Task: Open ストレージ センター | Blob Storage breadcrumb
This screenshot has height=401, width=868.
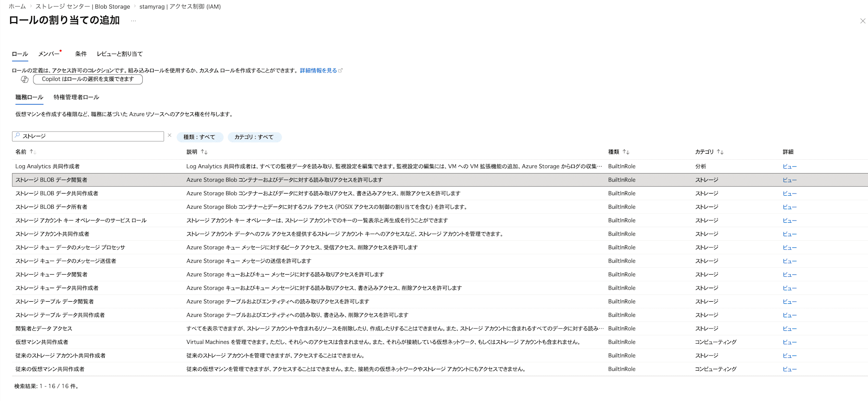Action: (83, 7)
